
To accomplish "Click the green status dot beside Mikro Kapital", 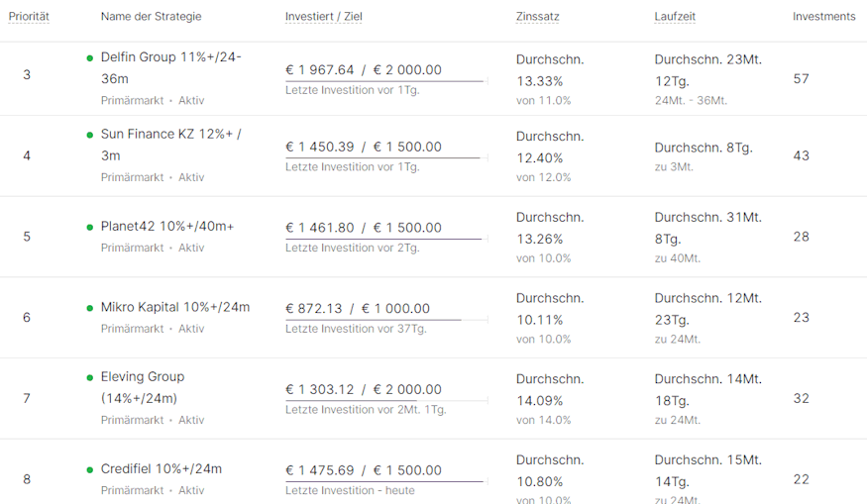I will [89, 308].
